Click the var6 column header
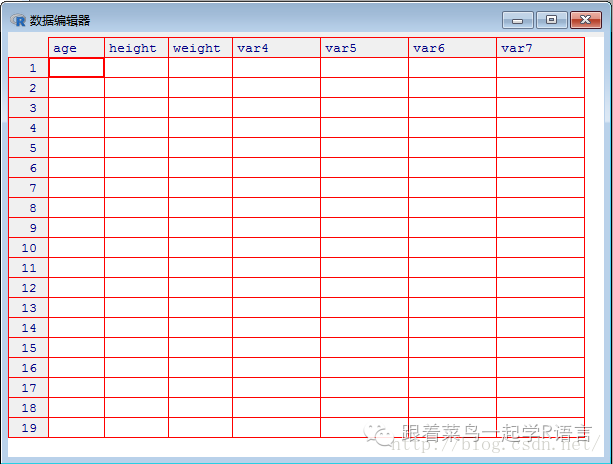This screenshot has height=464, width=613. [x=452, y=48]
